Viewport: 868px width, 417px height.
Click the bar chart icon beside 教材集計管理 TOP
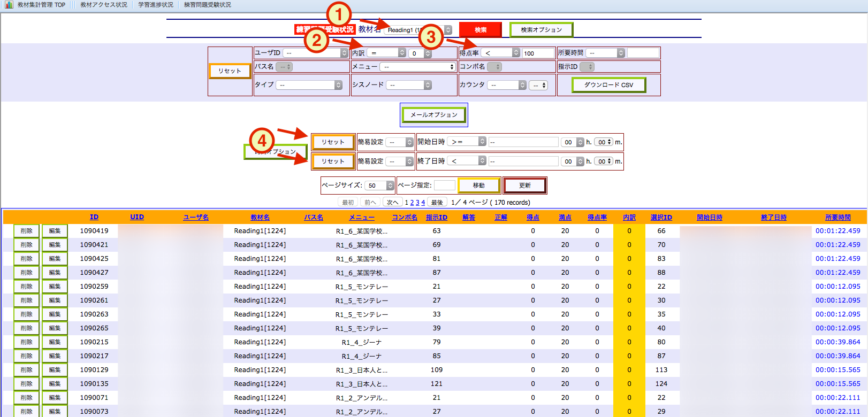tap(9, 5)
